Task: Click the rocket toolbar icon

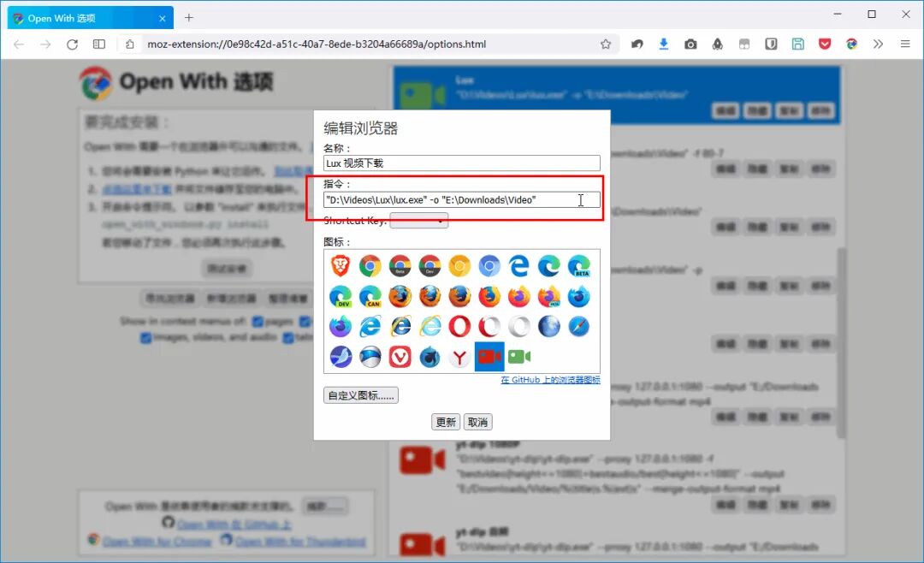Action: 717,44
